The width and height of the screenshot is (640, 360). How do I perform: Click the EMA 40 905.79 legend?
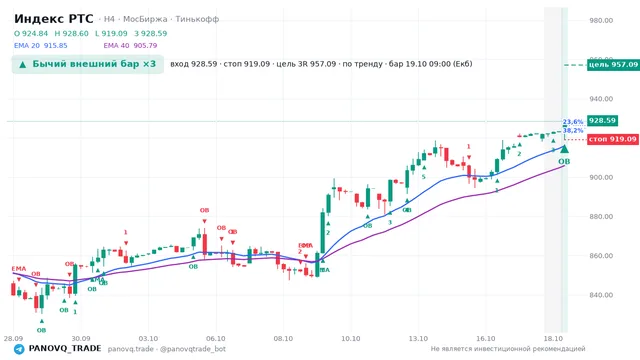click(x=130, y=46)
